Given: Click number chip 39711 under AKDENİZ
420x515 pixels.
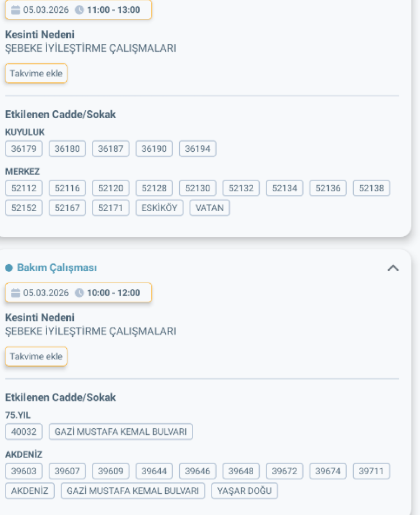Looking at the screenshot, I should (371, 471).
